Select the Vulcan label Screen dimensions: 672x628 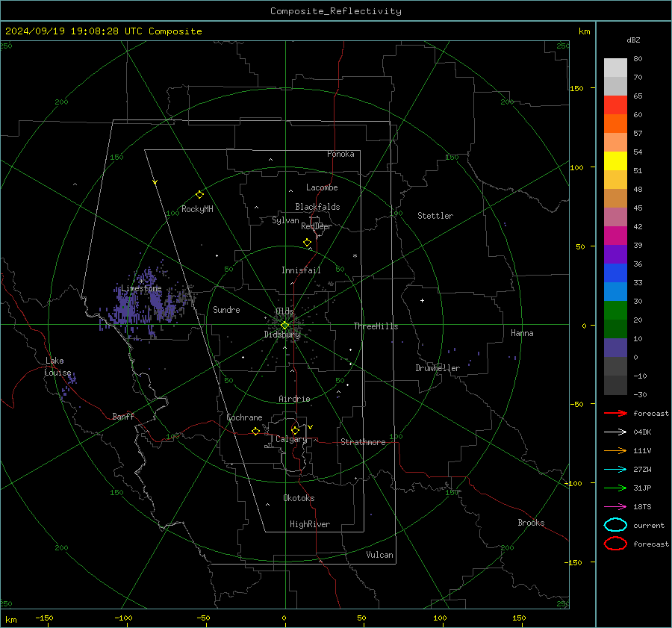pos(379,555)
